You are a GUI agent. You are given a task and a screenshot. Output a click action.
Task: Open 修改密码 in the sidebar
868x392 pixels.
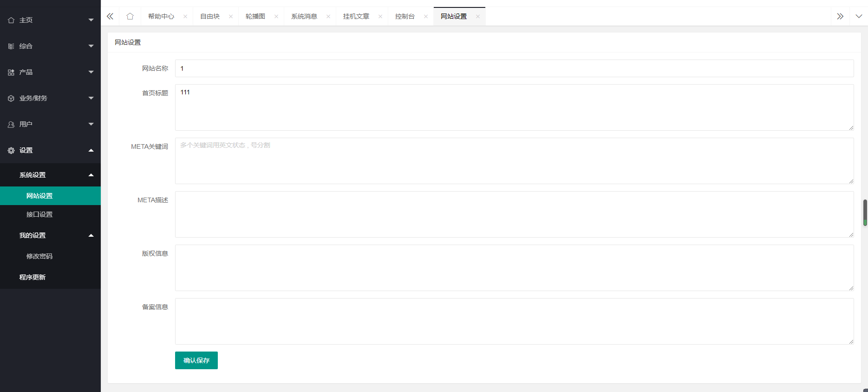(x=39, y=256)
